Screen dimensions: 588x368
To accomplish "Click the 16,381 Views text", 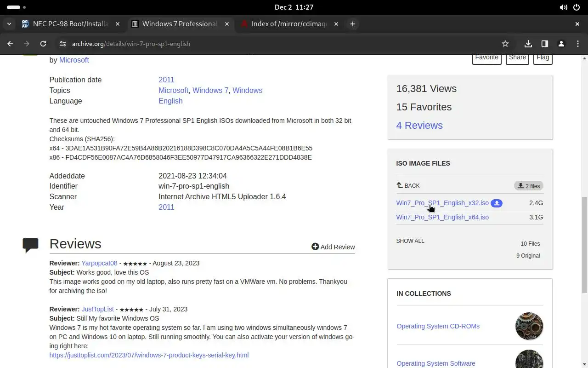I will (426, 89).
